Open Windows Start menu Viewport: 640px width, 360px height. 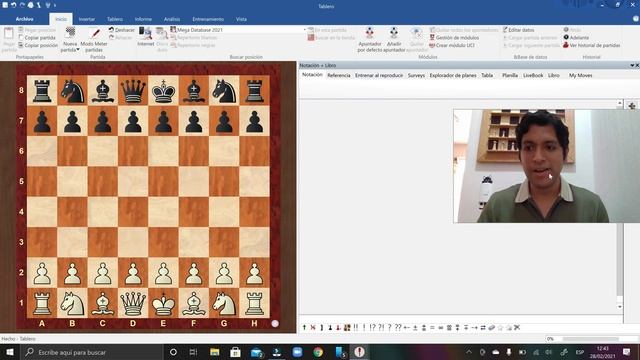pos(9,352)
